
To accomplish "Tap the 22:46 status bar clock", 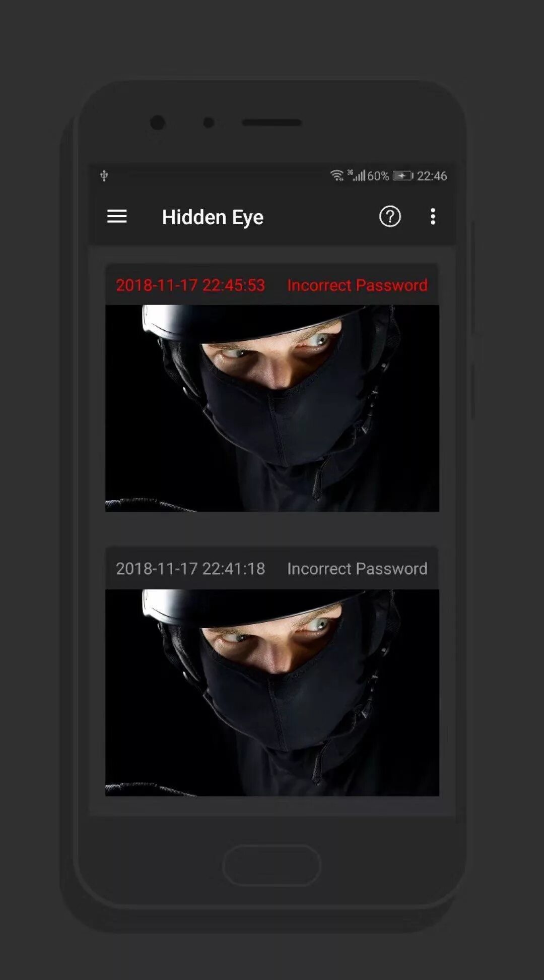I will click(x=432, y=176).
